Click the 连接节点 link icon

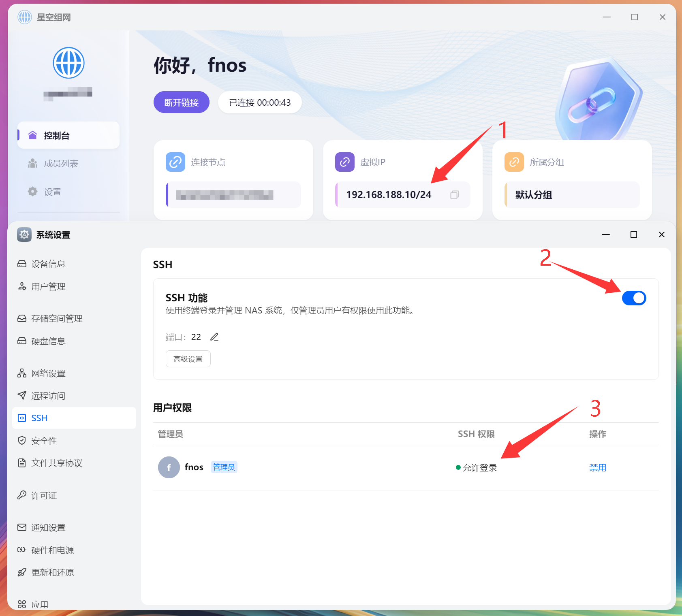(x=175, y=162)
